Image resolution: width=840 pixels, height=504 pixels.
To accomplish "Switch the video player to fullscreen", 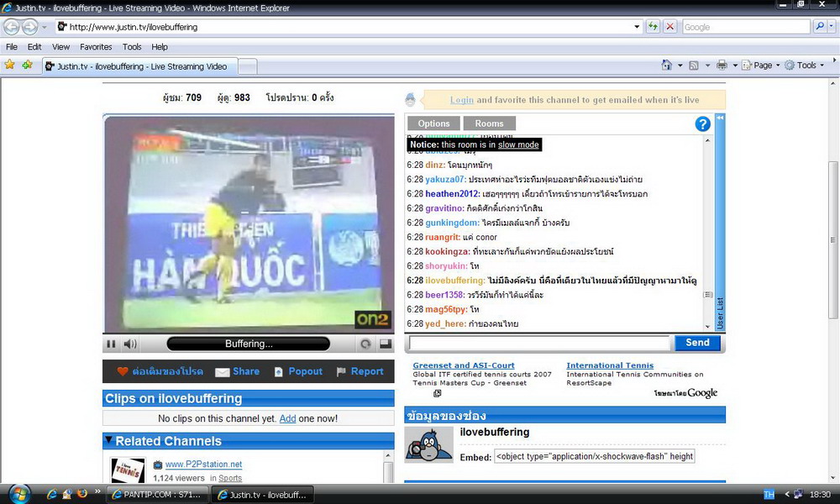I will [x=386, y=344].
